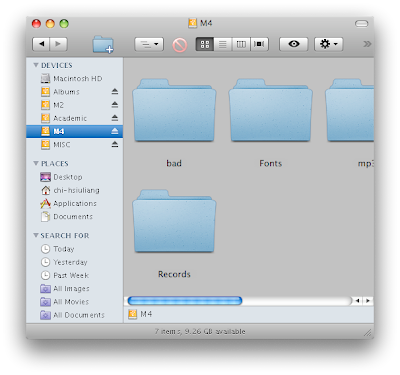Click the window resize grip corner

coord(368,332)
